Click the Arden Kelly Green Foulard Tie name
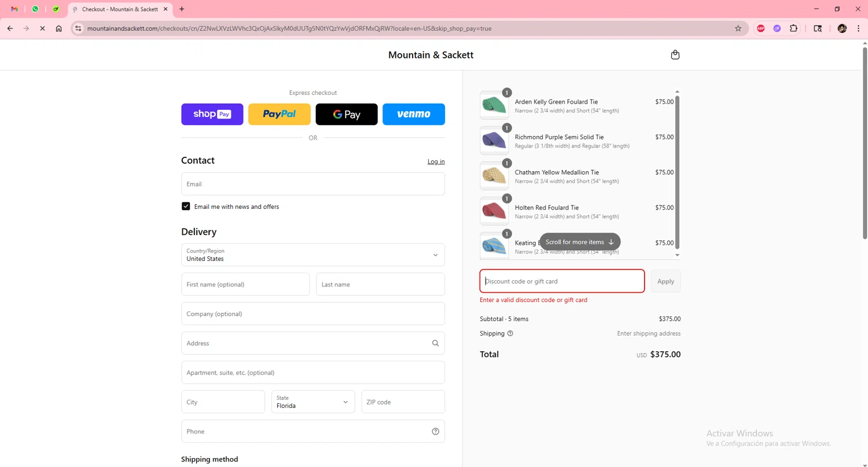 (556, 102)
